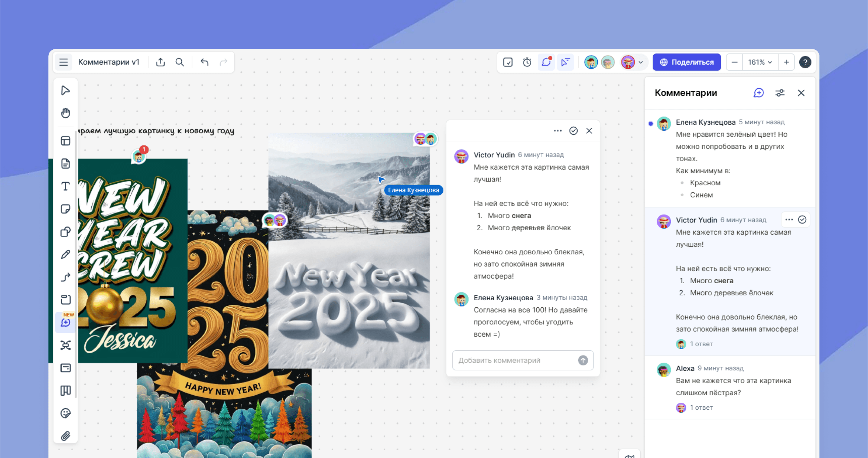Click second greyed participant avatar in top bar

point(608,62)
